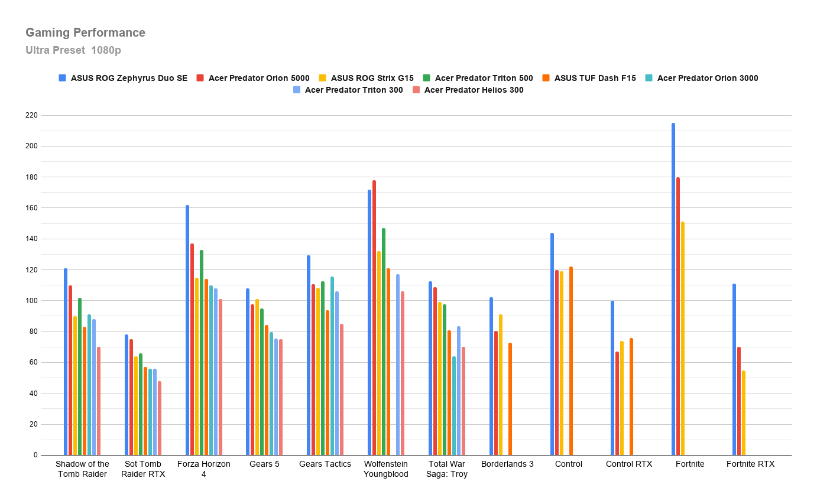Click the yellow ASUS ROG Strix G15 legend swatch
Screen dimensions: 817x504
(323, 78)
